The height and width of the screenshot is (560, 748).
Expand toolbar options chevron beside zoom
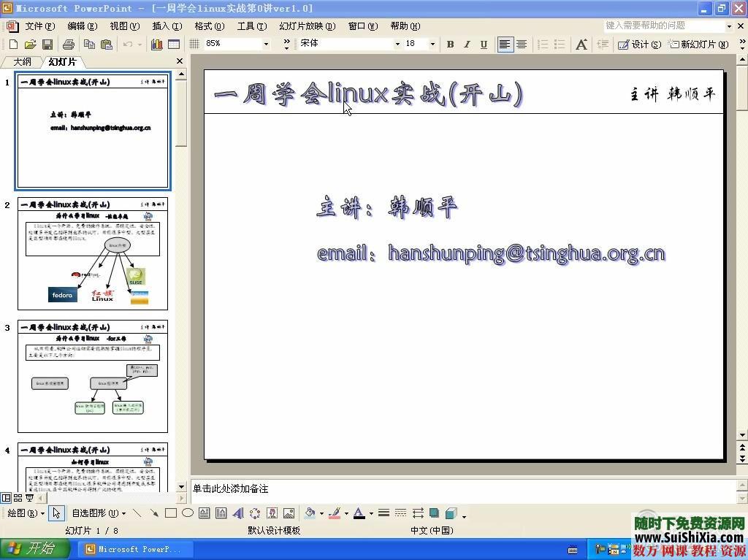(x=286, y=45)
